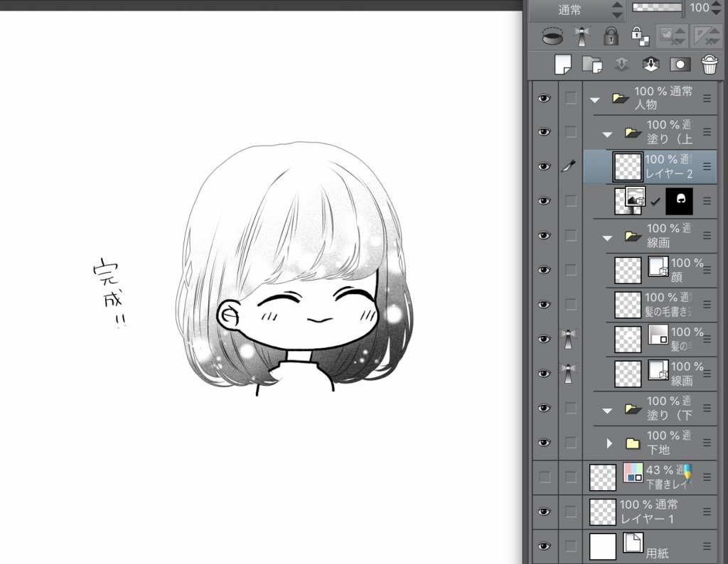Select the 顔 layer in the list
The width and height of the screenshot is (728, 564).
click(685, 270)
